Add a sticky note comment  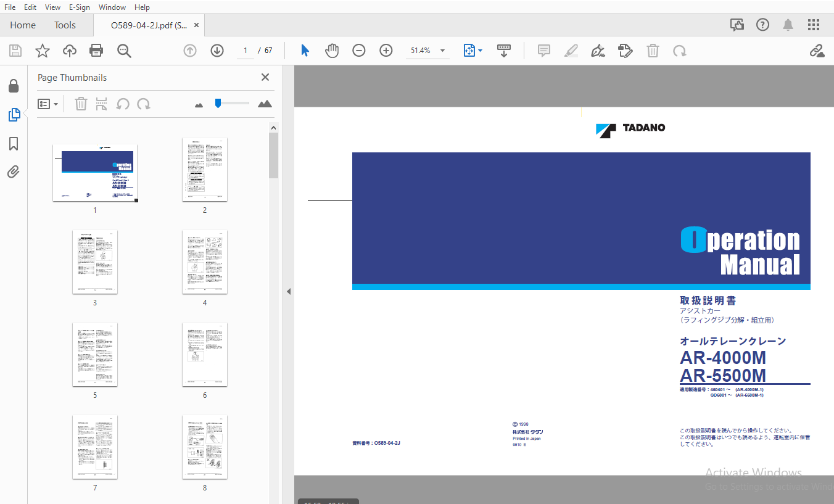544,51
